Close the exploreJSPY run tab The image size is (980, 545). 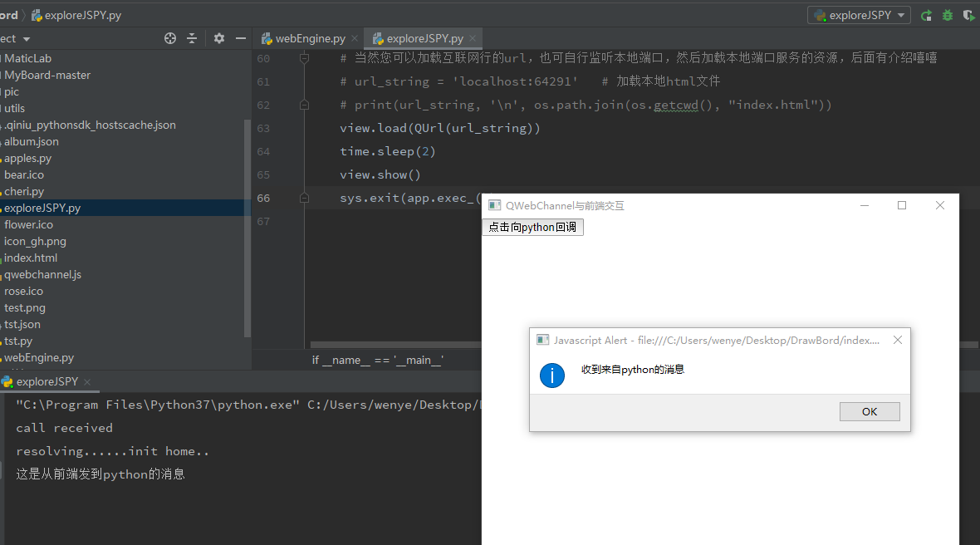87,382
